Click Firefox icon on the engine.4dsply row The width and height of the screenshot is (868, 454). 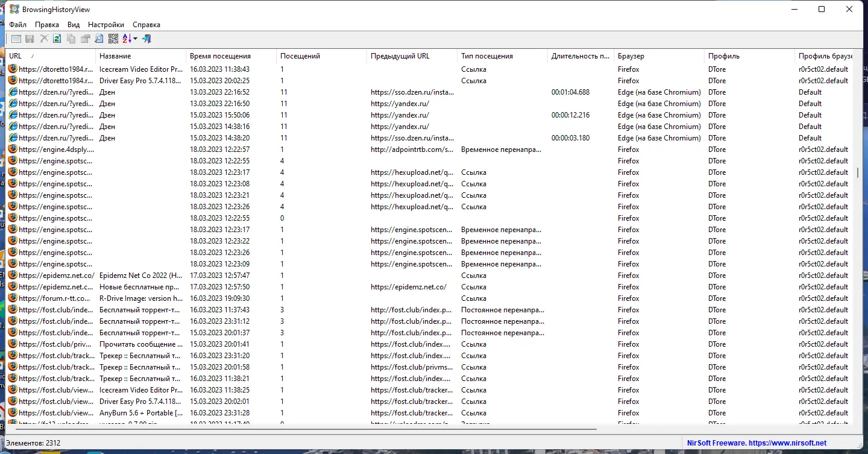pos(13,150)
